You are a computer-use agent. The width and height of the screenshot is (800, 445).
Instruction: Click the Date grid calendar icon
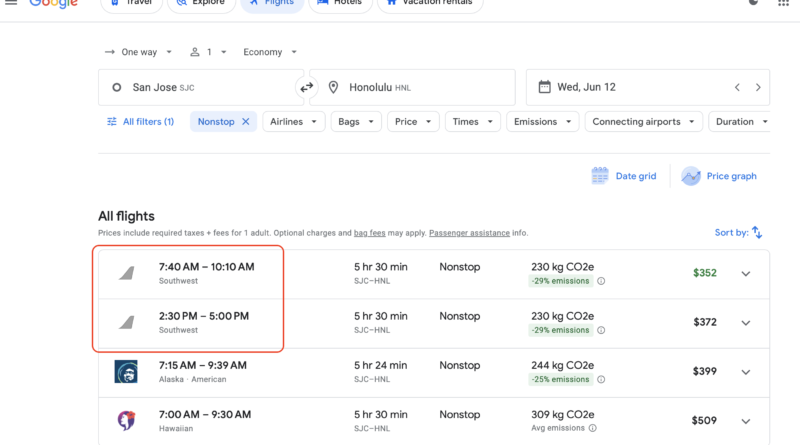pyautogui.click(x=600, y=176)
